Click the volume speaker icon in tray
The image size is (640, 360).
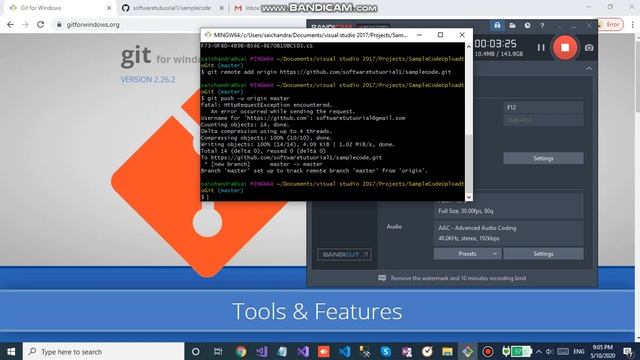(x=549, y=351)
